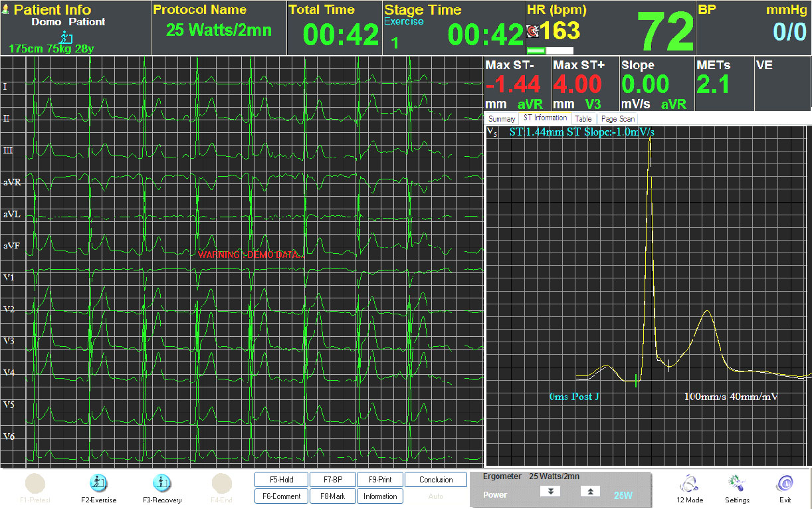Open the Conclusion dialog button

(x=435, y=480)
